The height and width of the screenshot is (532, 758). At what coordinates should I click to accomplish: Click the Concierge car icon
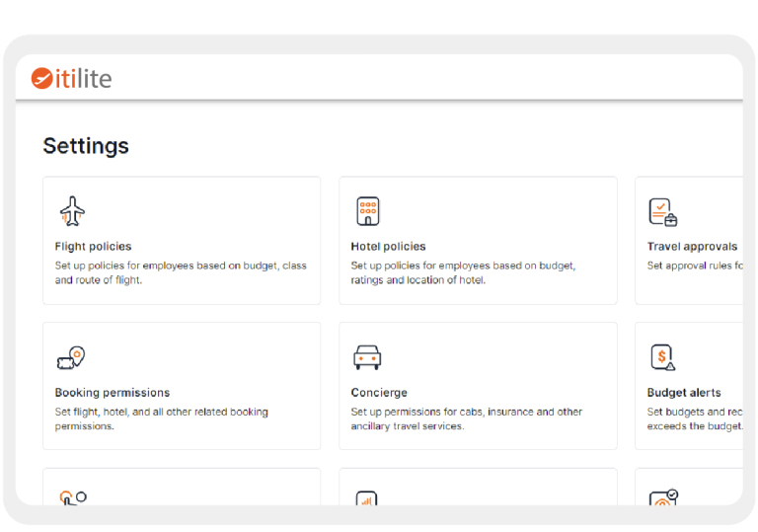click(x=367, y=357)
